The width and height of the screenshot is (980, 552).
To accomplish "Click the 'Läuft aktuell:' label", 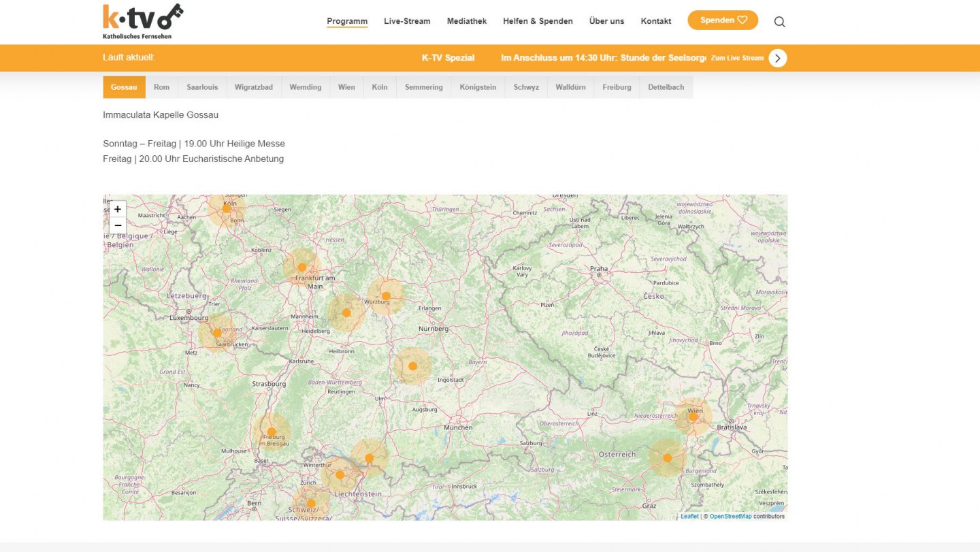I will [129, 57].
